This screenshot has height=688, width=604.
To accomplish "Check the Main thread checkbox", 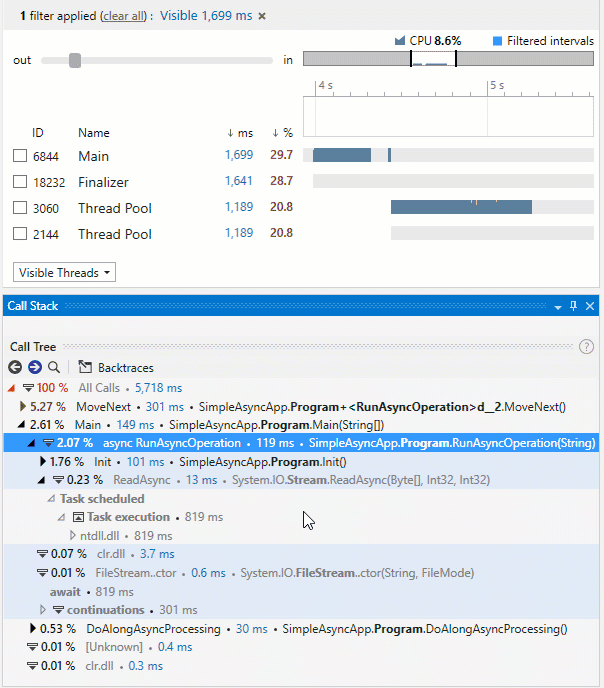I will pos(20,156).
